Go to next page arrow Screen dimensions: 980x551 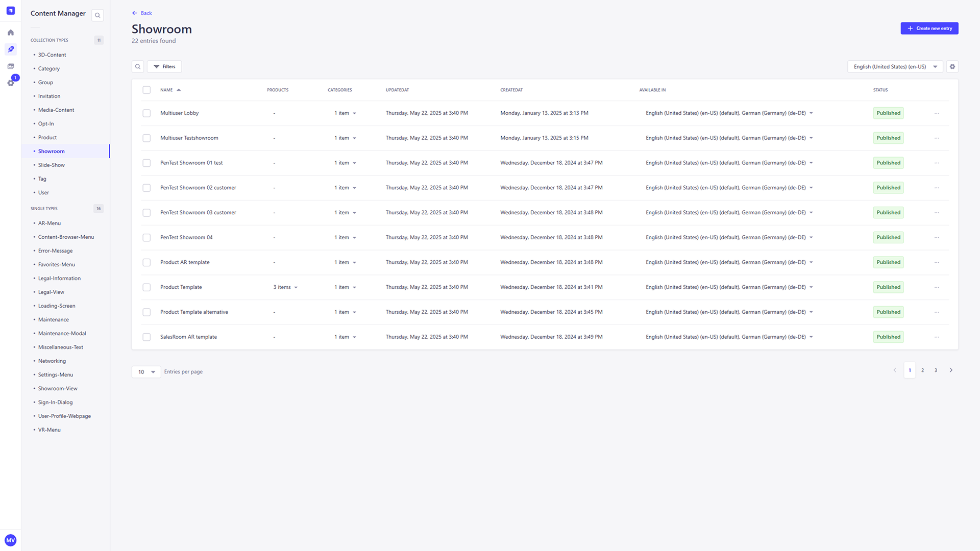950,370
